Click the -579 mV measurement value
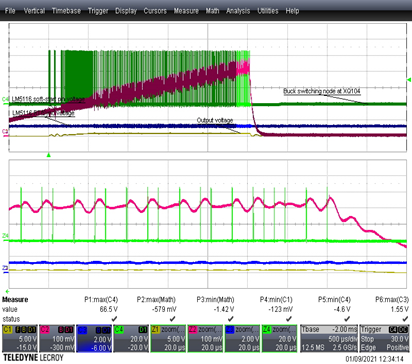 click(164, 309)
